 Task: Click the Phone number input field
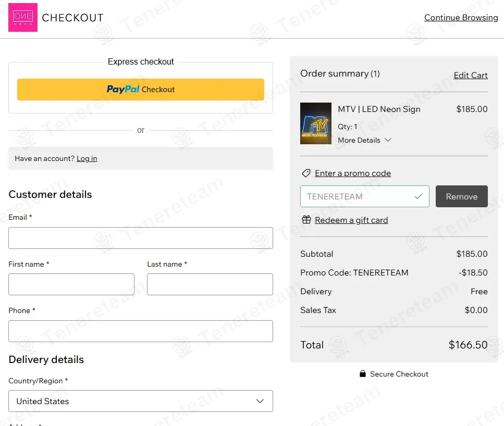point(141,331)
